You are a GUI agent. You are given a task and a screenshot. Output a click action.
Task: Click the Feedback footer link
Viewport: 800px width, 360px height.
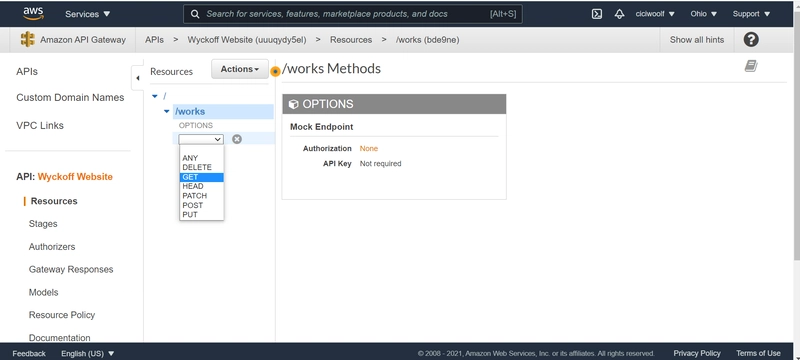click(29, 353)
